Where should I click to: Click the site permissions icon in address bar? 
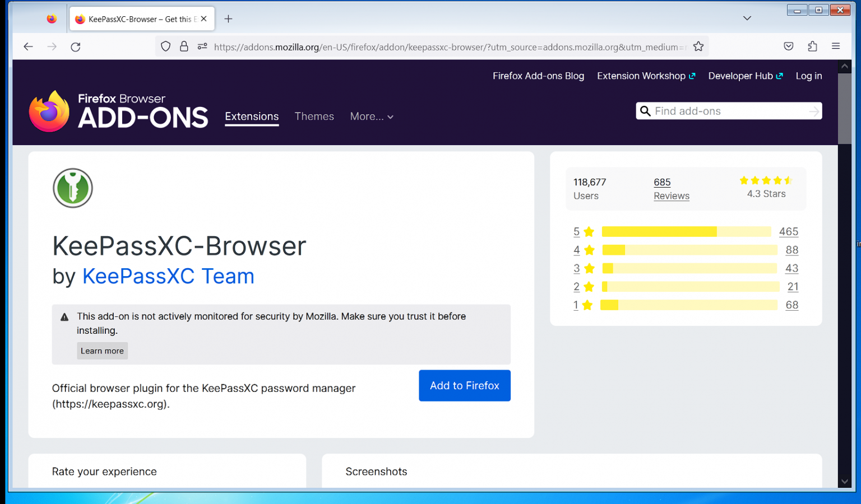202,46
